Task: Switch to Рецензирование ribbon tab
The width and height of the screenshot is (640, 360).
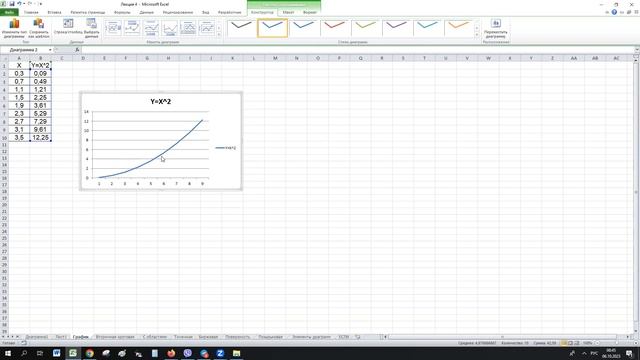Action: 178,12
